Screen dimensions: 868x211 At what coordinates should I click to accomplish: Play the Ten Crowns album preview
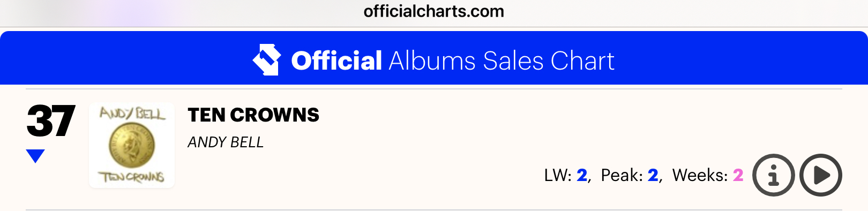(821, 175)
